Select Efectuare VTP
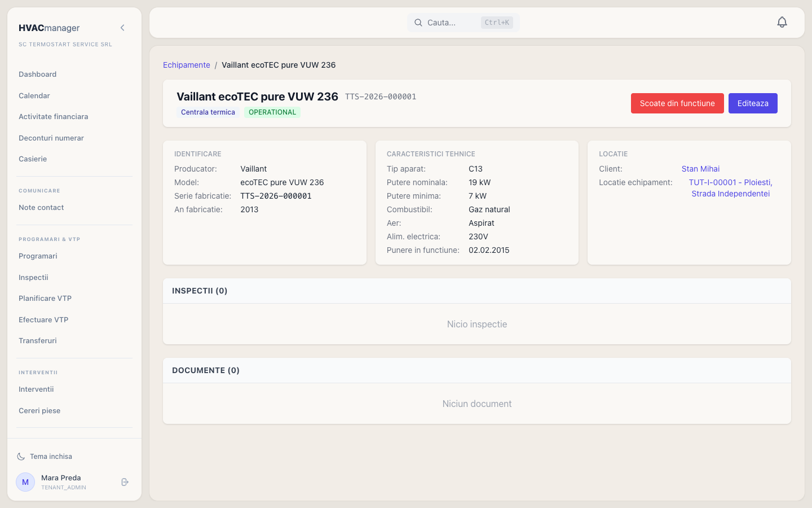 [x=43, y=320]
